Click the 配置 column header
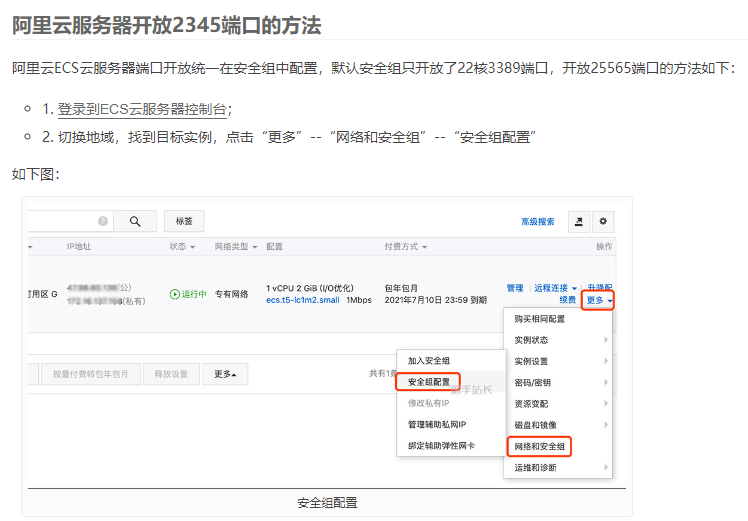 (x=274, y=247)
